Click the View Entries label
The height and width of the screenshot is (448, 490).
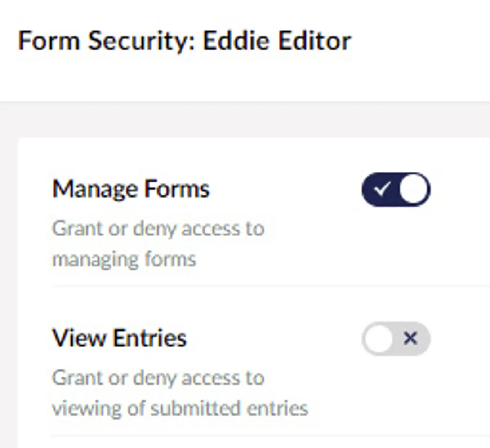pos(120,338)
